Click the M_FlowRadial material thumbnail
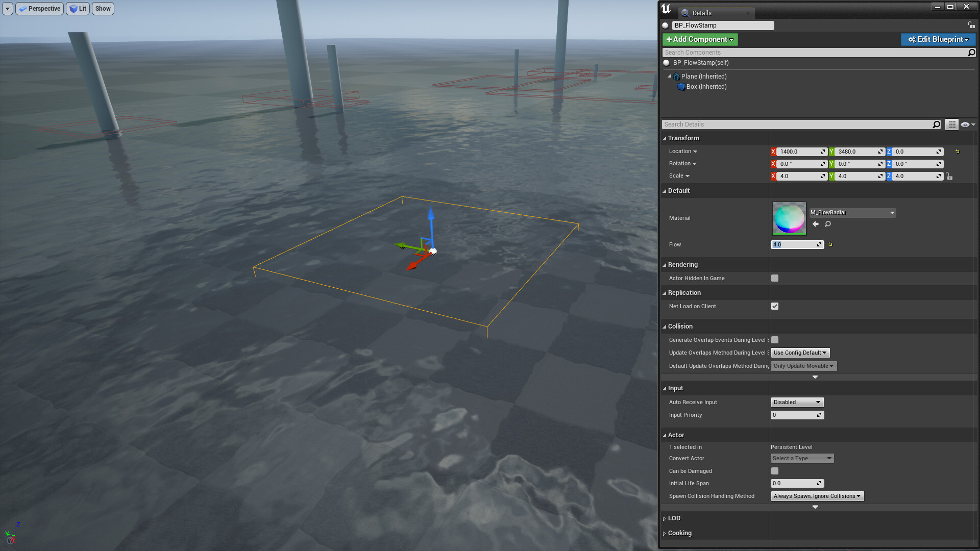980x551 pixels. click(789, 218)
